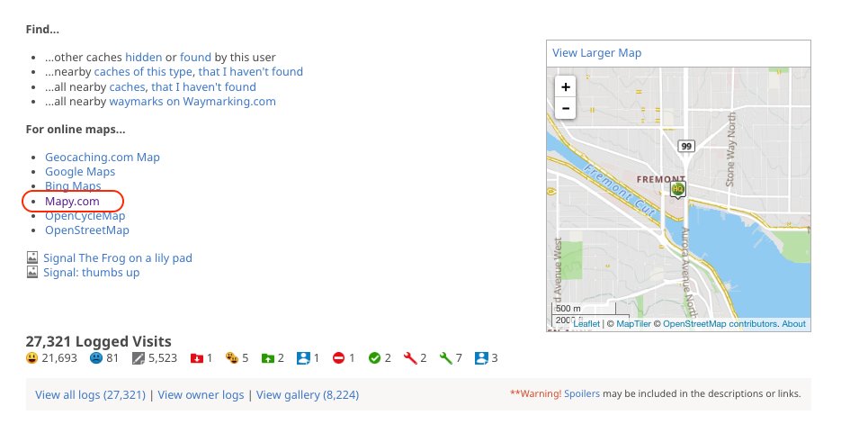Click the Spoilers warning link
868x424 pixels.
[581, 394]
